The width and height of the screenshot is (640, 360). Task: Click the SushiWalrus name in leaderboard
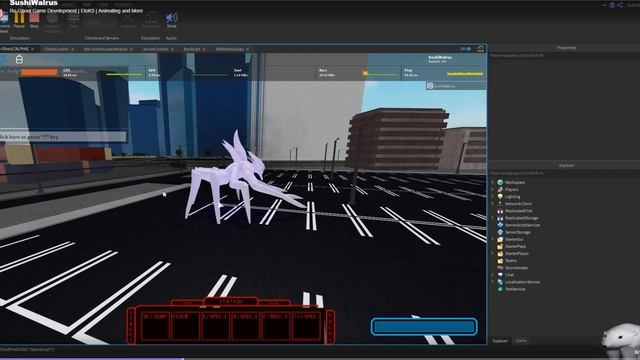pyautogui.click(x=443, y=86)
